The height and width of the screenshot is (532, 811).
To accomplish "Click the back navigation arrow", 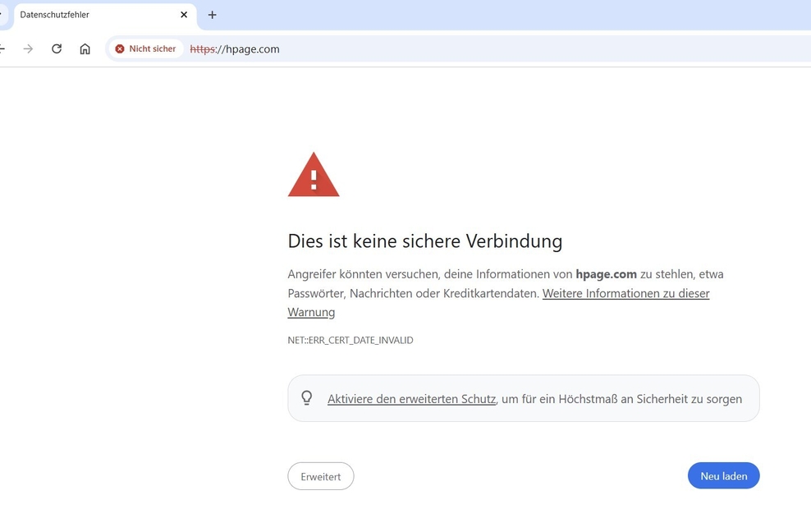I will pos(2,49).
